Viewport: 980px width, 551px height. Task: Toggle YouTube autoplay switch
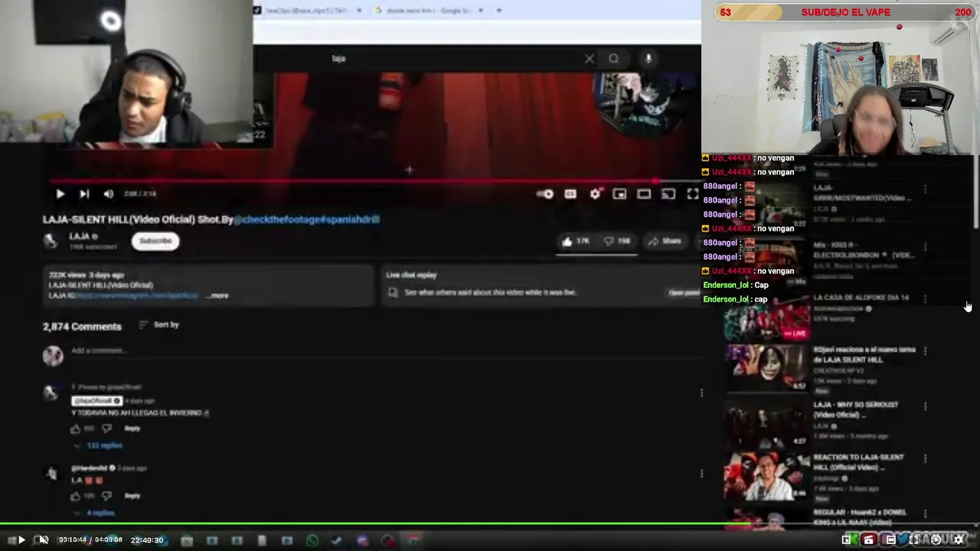544,194
